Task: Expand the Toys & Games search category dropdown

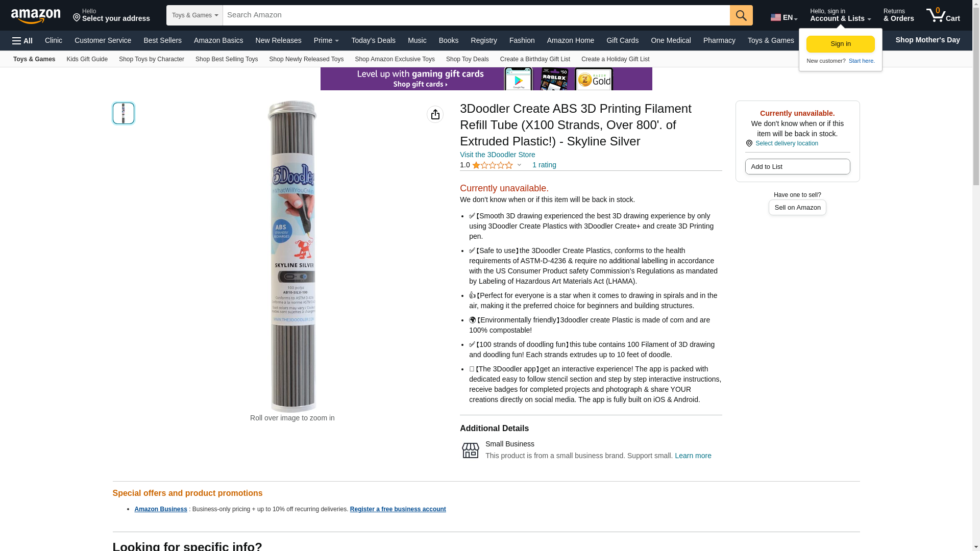Action: (194, 15)
